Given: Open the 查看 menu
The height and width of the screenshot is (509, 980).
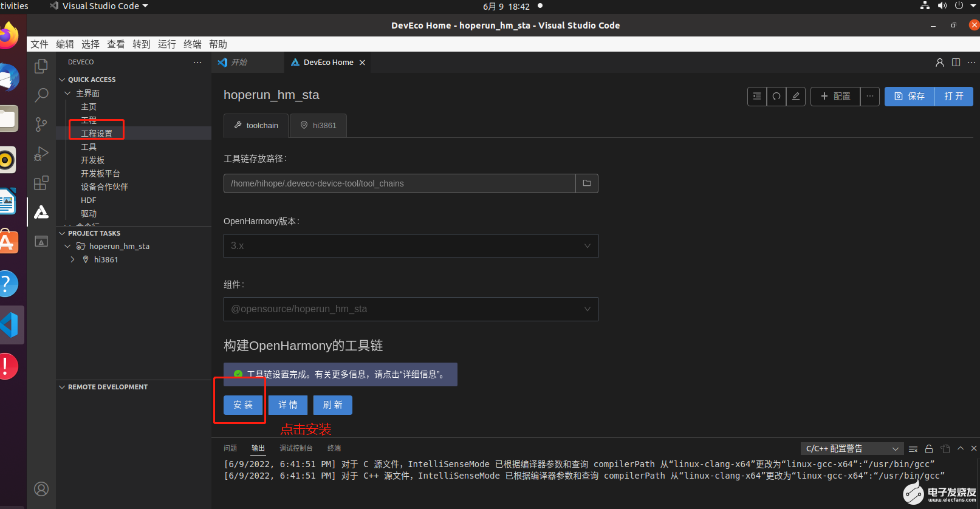Looking at the screenshot, I should click(116, 44).
